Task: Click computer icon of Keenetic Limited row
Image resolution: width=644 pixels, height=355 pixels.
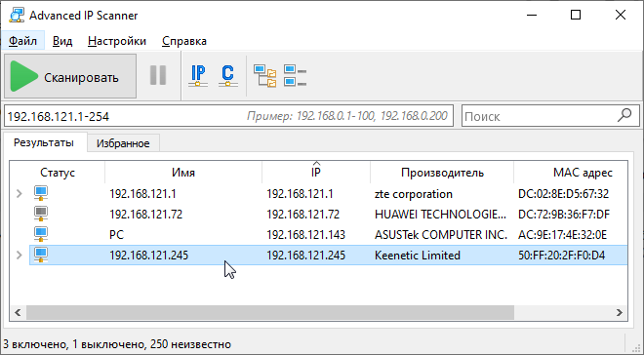Action: [x=41, y=255]
